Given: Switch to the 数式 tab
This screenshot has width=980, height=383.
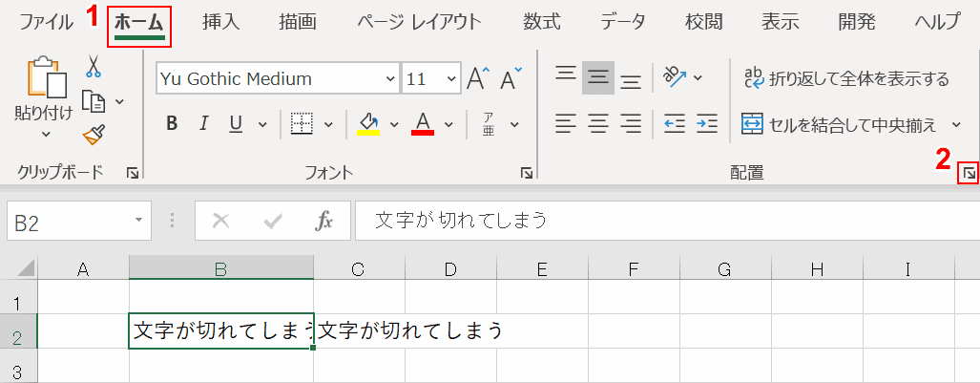Looking at the screenshot, I should [x=542, y=22].
